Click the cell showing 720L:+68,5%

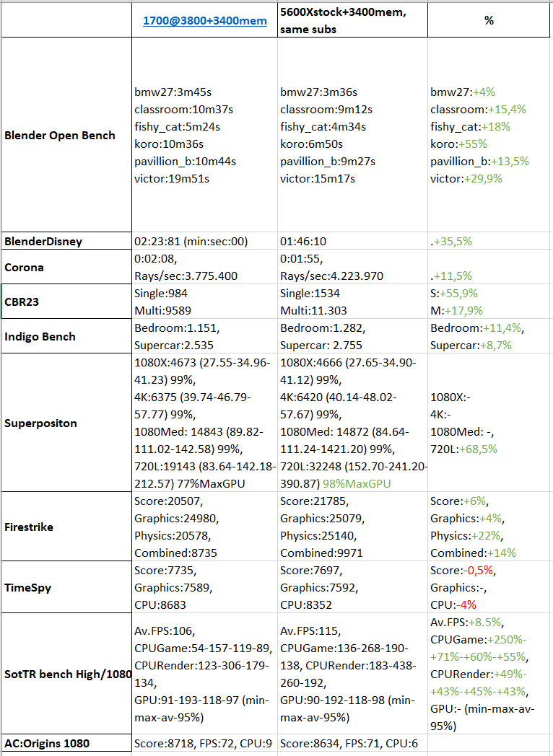coord(490,423)
